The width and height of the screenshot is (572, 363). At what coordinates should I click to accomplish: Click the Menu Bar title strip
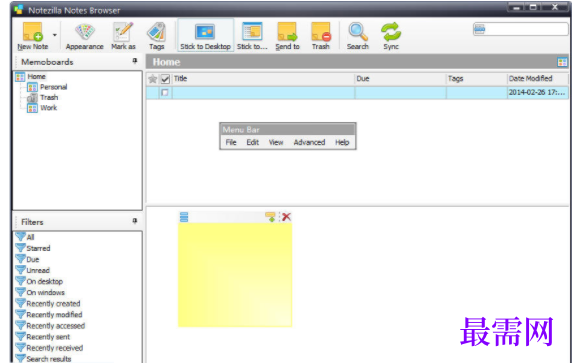click(287, 130)
